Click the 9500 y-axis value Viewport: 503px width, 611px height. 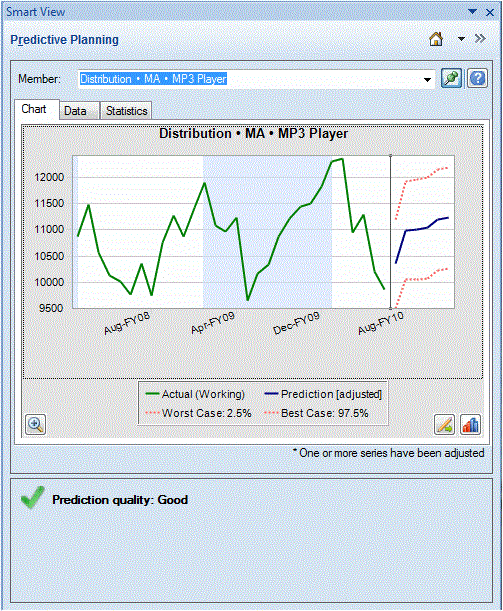click(51, 308)
